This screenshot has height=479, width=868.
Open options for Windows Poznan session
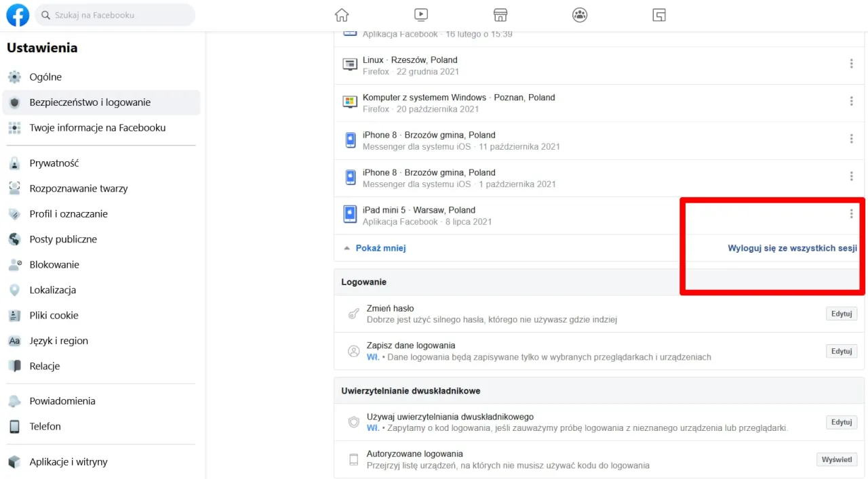pyautogui.click(x=851, y=102)
